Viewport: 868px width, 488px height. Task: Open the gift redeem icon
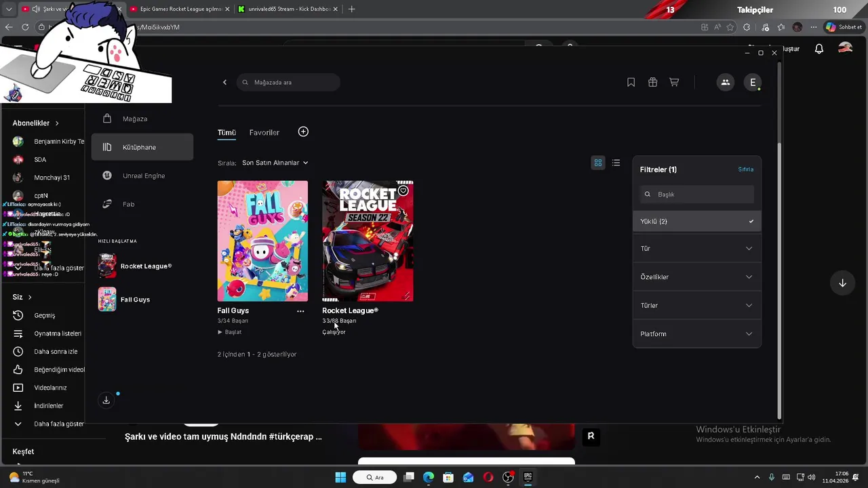point(652,82)
